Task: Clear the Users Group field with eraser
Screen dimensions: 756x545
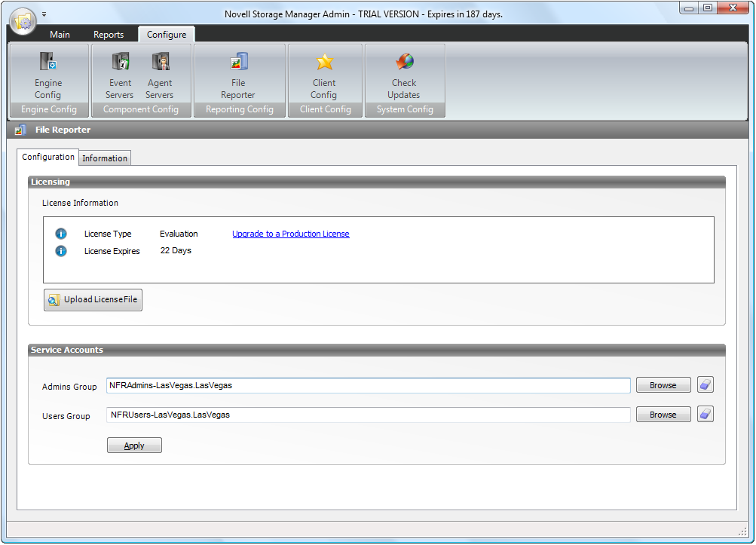Action: pos(705,415)
